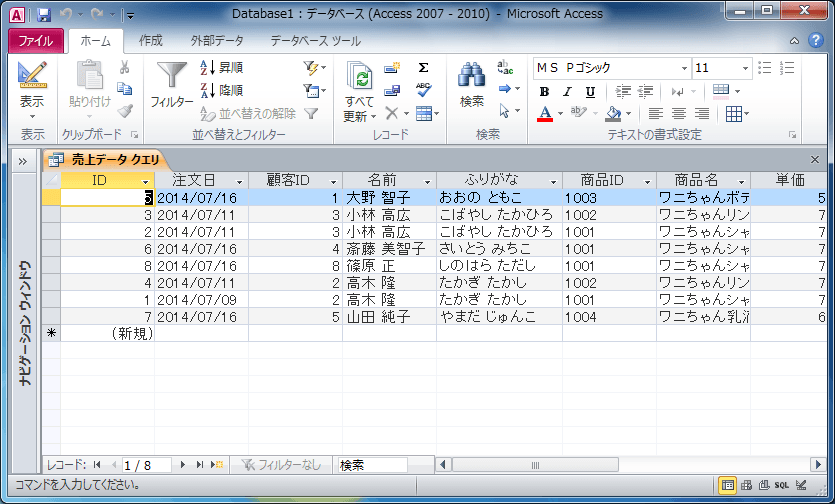
Task: Toggle the filter (フィルターの実行) funnel button
Action: tap(311, 113)
